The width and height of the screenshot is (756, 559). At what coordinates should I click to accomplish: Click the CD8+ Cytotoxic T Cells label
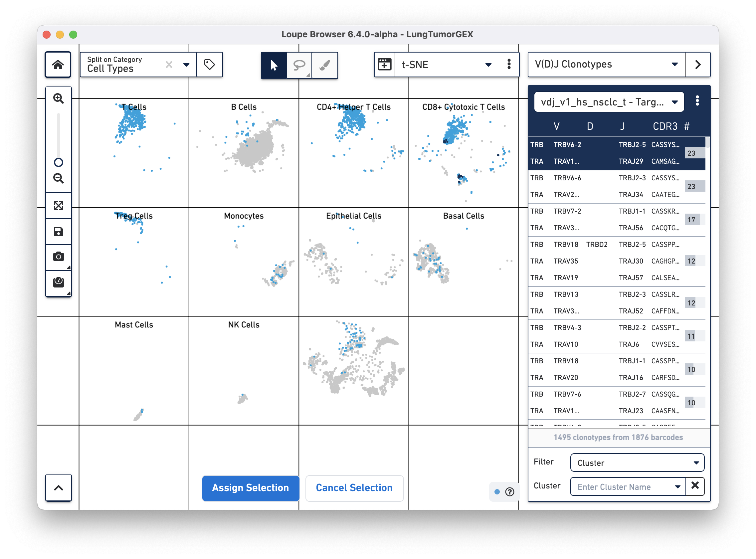[463, 107]
